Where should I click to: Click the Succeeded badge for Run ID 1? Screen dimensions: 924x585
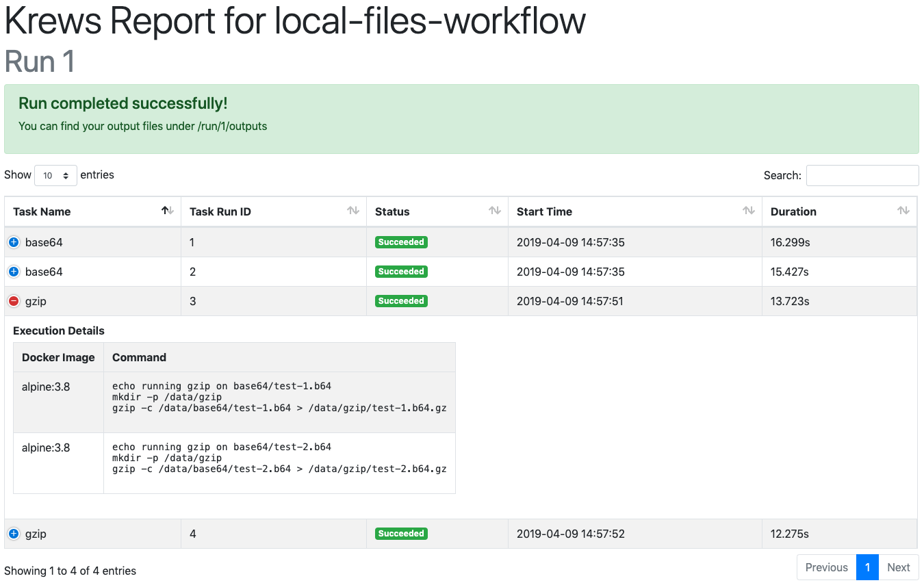[401, 242]
